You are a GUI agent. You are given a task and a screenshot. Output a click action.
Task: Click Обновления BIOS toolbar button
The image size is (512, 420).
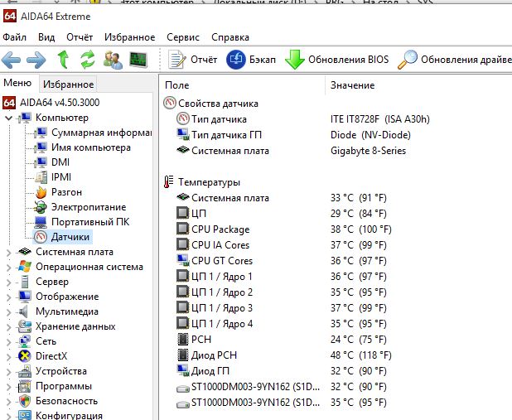click(336, 60)
